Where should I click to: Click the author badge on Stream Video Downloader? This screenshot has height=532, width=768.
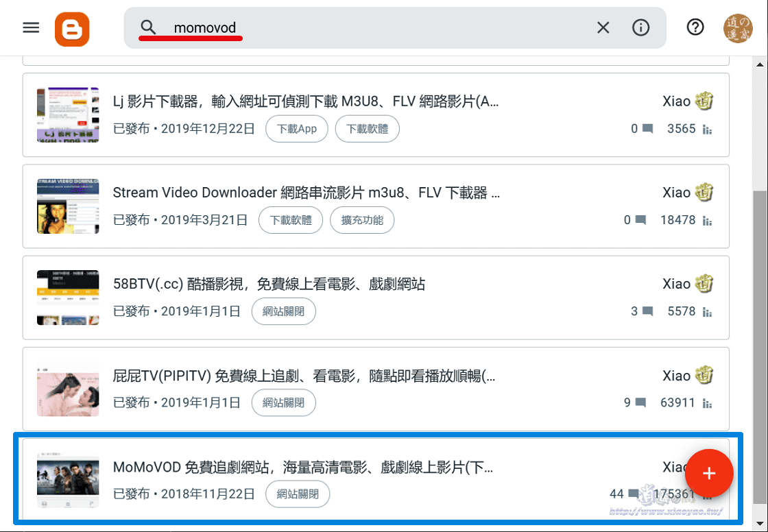pos(704,193)
